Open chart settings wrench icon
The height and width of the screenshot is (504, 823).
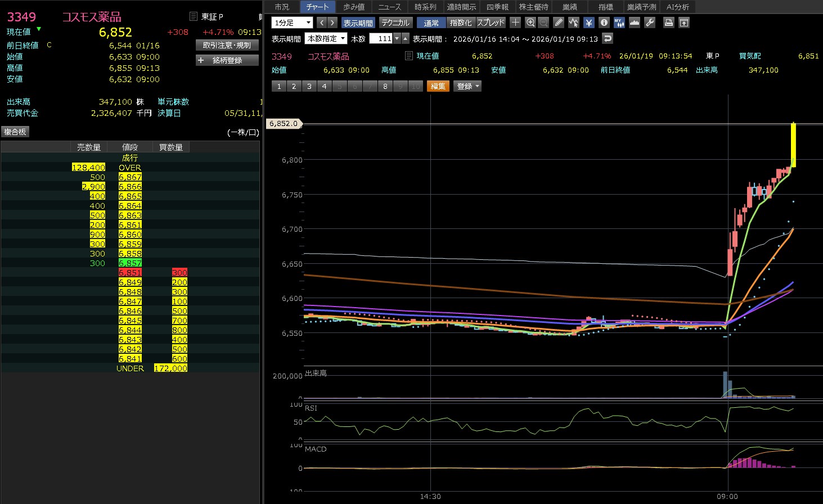tap(649, 22)
